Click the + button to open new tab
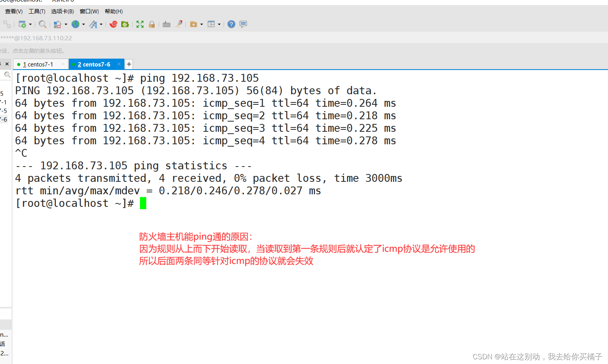The width and height of the screenshot is (608, 364). [129, 64]
